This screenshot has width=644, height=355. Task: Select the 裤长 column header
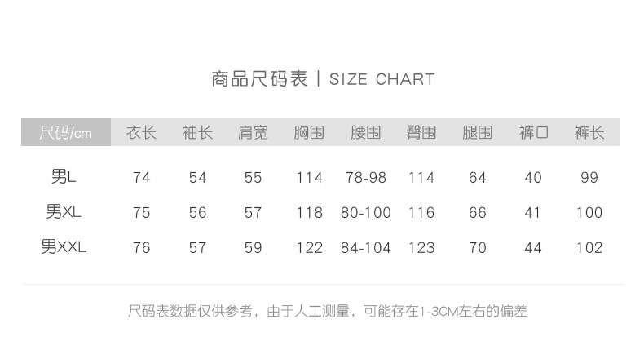589,132
